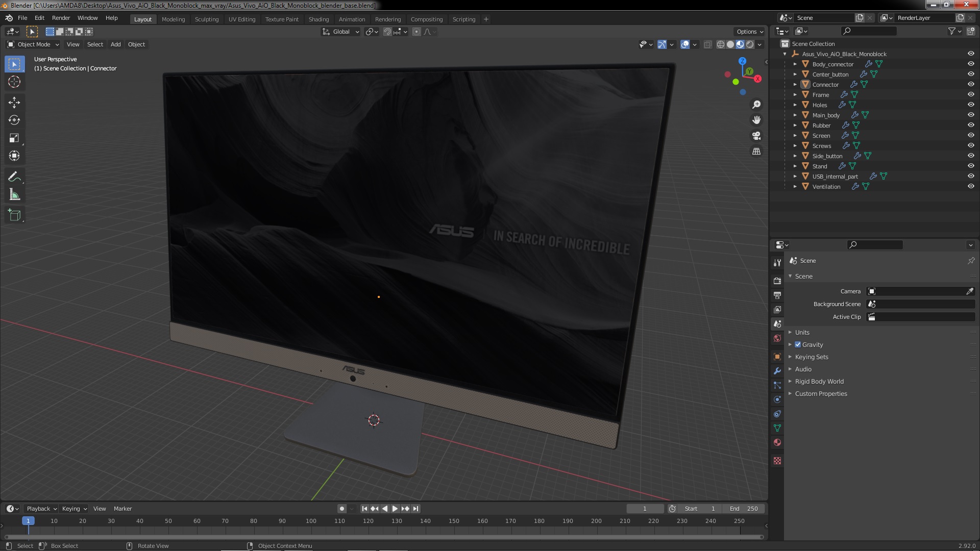Choose the Select Box tool
Image resolution: width=980 pixels, height=551 pixels.
click(x=14, y=64)
